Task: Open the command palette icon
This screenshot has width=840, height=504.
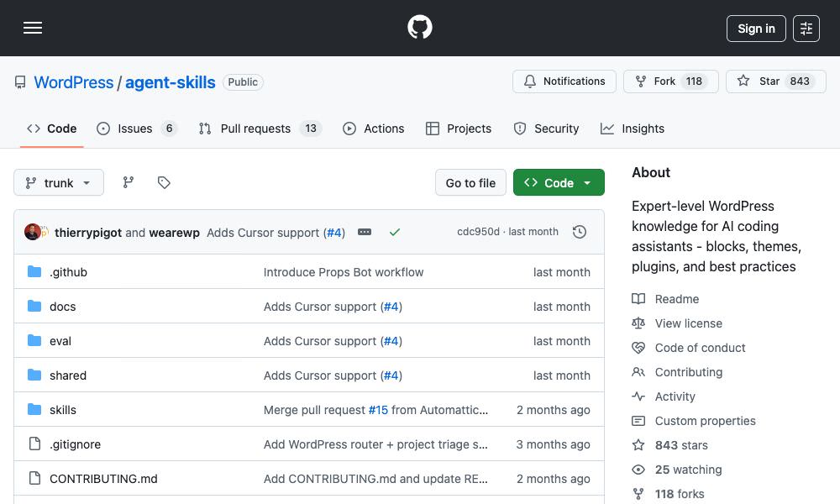Action: tap(806, 28)
